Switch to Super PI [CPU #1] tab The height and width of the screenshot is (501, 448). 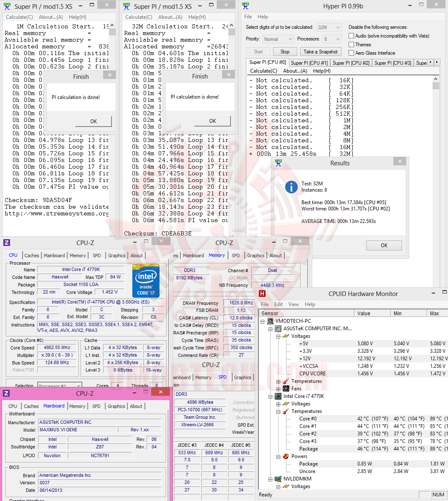point(309,63)
